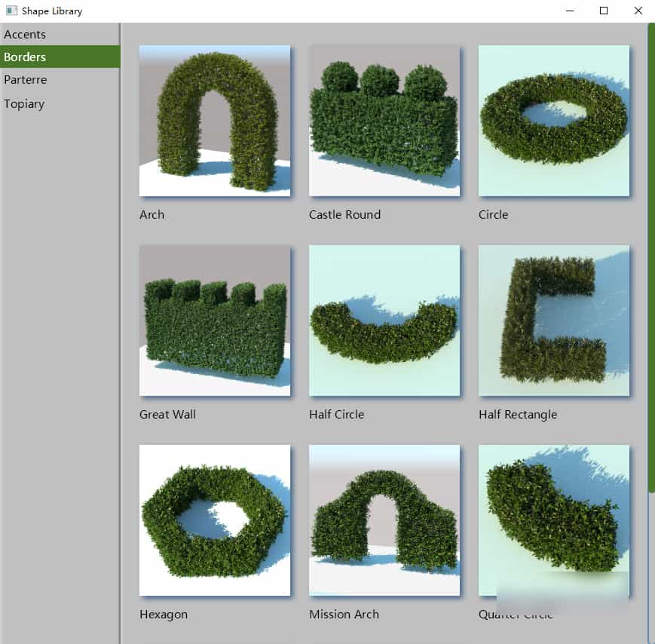Viewport: 655px width, 644px height.
Task: Click the green vertical scrollbar thumb
Action: tap(651, 256)
